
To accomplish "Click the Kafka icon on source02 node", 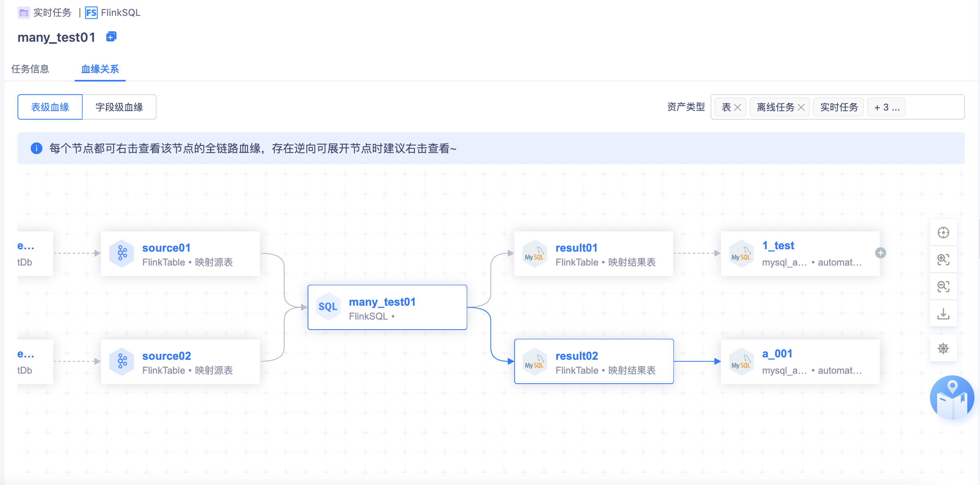I will tap(122, 361).
